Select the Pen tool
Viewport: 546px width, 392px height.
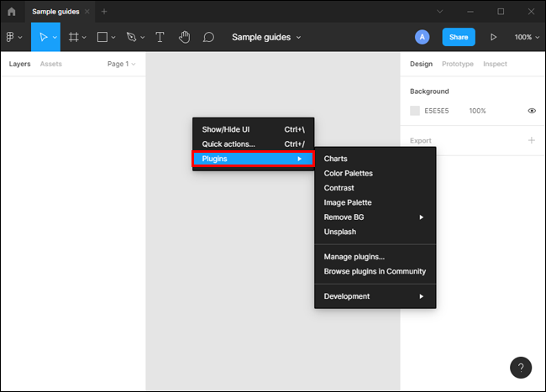(131, 37)
